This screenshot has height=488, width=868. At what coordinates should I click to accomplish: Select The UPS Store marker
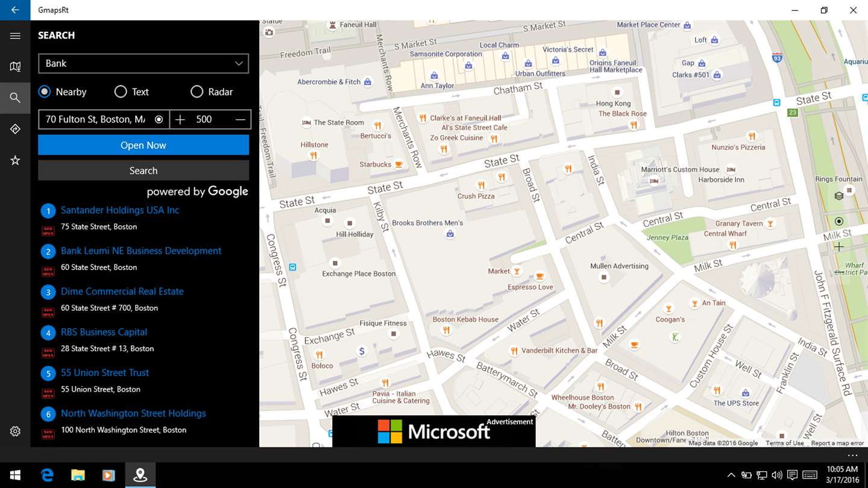pos(746,393)
